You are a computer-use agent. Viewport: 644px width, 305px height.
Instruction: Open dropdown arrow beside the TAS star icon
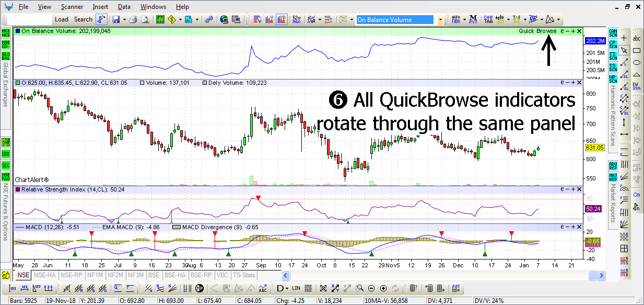pyautogui.click(x=524, y=19)
